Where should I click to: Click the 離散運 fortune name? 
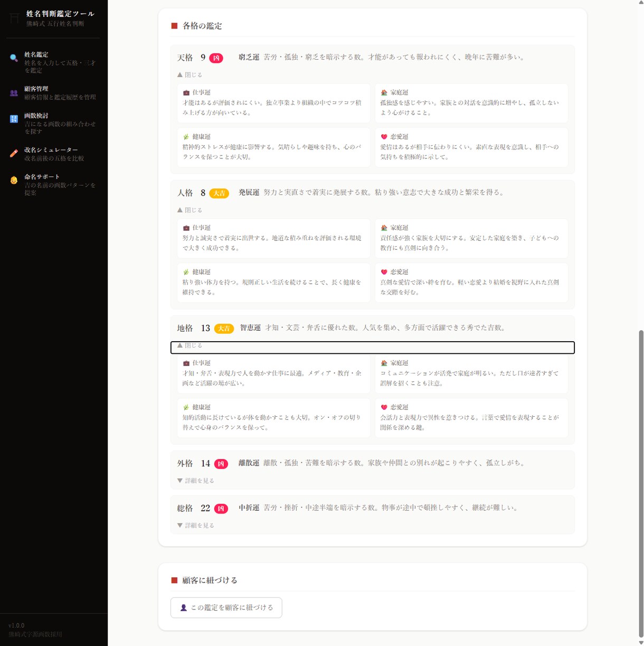[249, 463]
